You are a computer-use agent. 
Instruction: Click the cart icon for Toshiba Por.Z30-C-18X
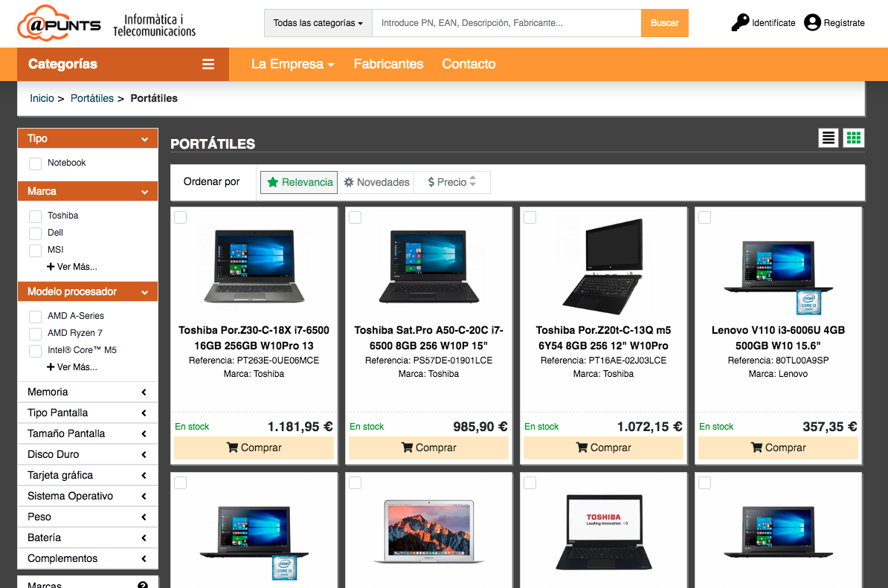[x=232, y=447]
